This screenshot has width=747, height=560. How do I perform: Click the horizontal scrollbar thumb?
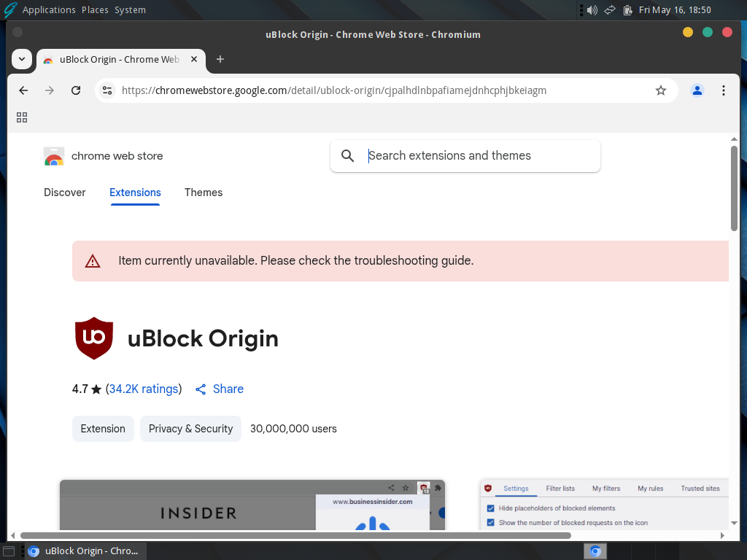tap(295, 535)
